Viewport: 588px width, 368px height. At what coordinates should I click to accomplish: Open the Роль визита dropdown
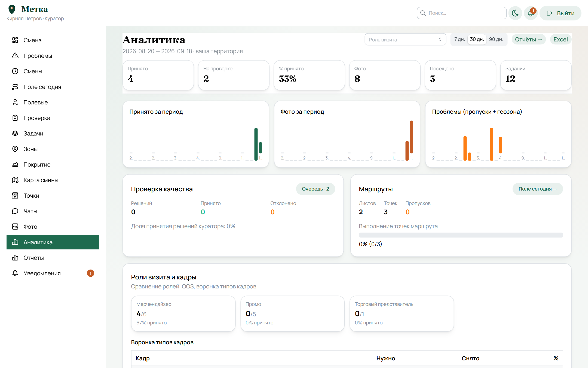(x=405, y=40)
